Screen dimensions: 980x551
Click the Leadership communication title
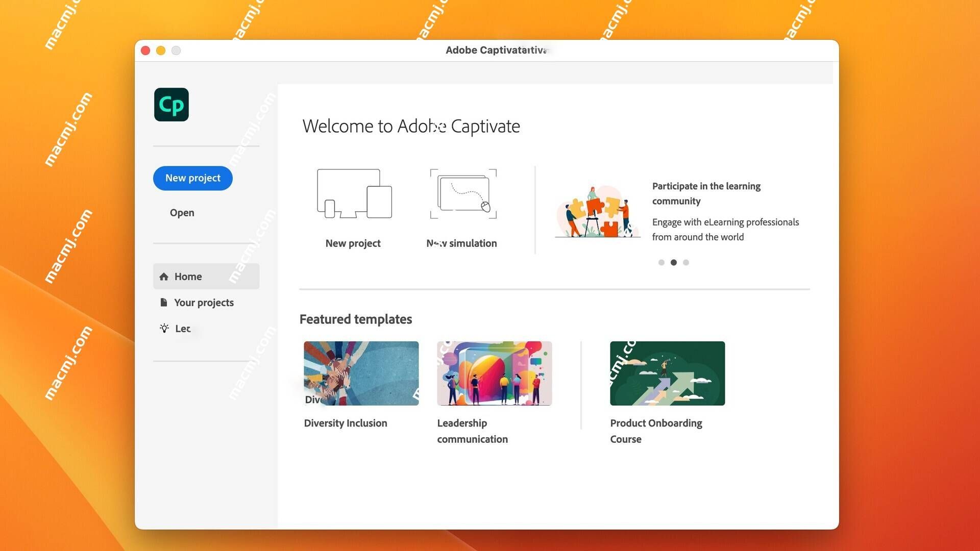click(473, 431)
